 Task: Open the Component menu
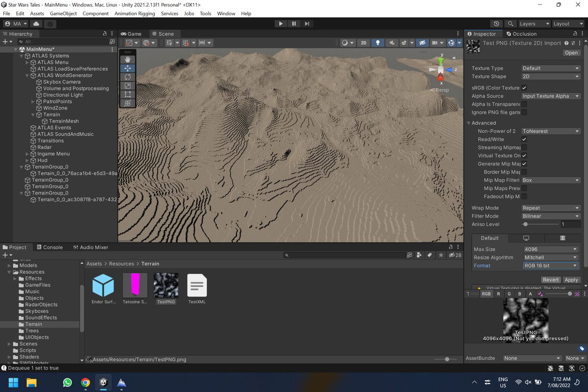tap(96, 13)
